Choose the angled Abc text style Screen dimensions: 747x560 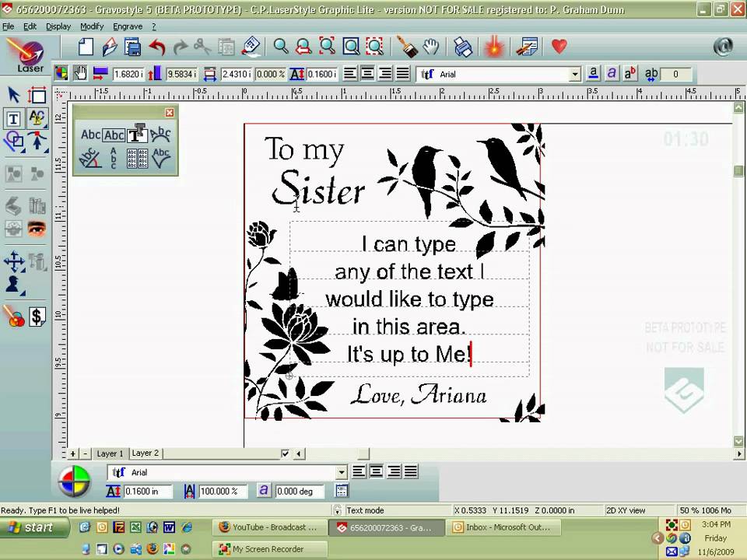click(x=89, y=158)
